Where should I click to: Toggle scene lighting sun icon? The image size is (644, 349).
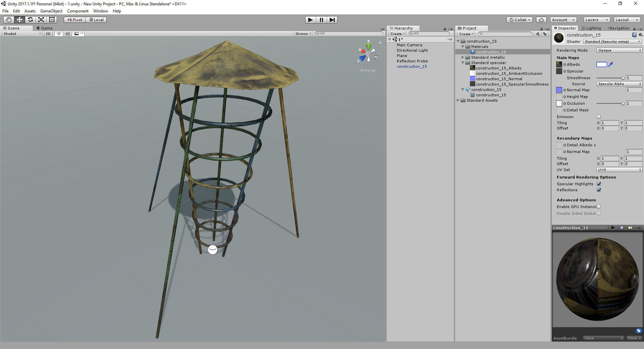pos(59,34)
